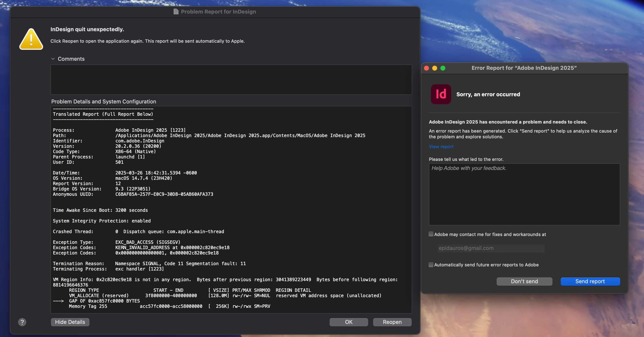Viewport: 644px width, 337px height.
Task: Enable Adobe may contact me checkbox
Action: 431,234
